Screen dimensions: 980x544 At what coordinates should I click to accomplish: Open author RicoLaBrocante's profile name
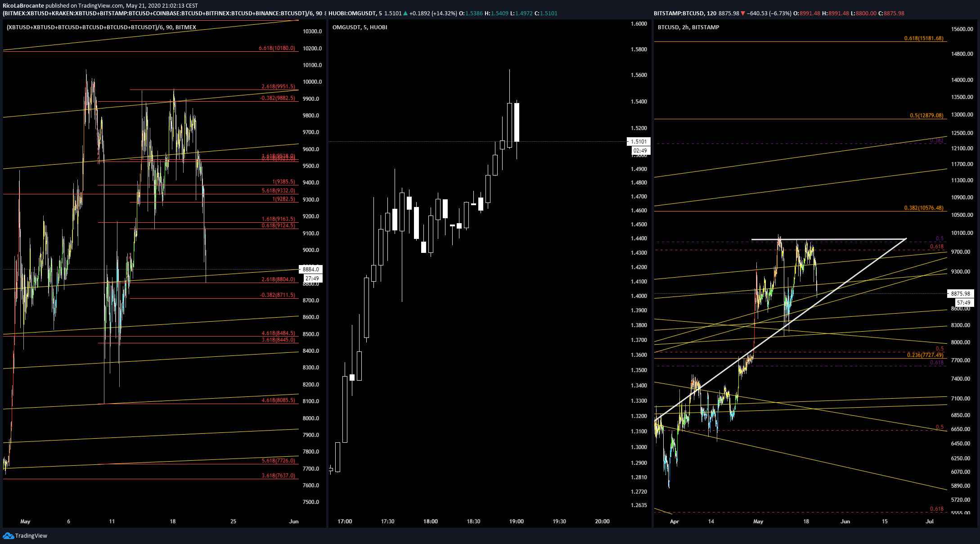[23, 6]
